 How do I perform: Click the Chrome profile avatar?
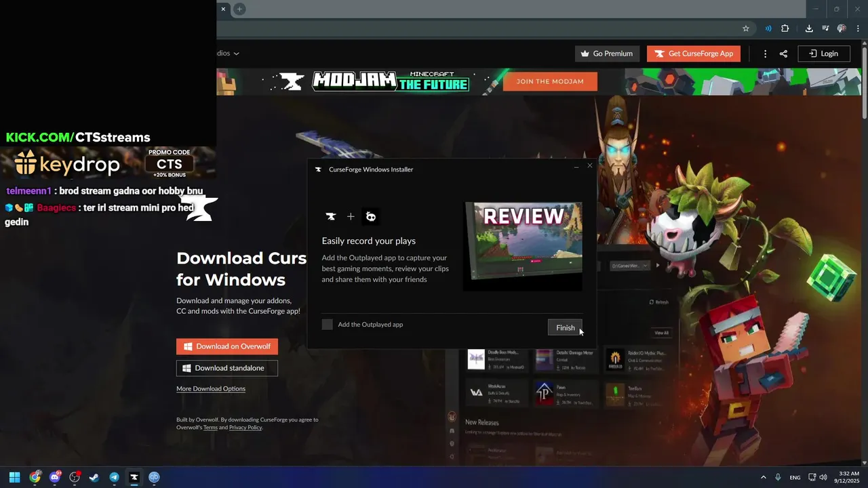842,28
